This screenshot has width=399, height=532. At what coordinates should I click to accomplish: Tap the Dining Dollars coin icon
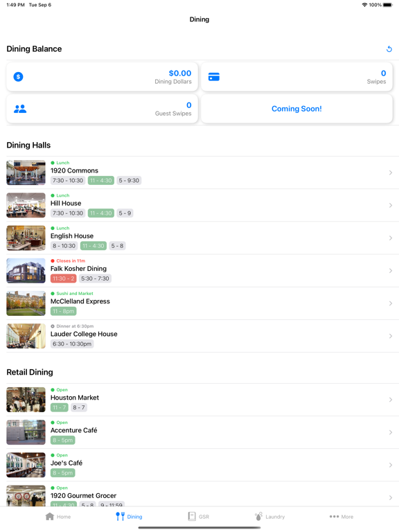click(18, 77)
